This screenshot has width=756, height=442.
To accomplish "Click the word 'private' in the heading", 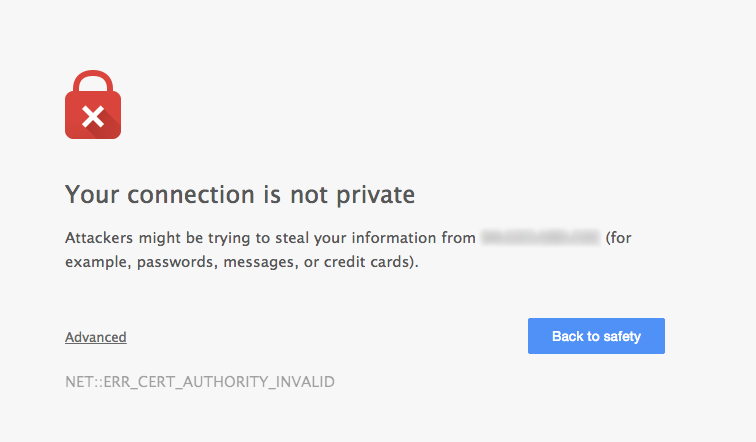I will click(x=376, y=196).
